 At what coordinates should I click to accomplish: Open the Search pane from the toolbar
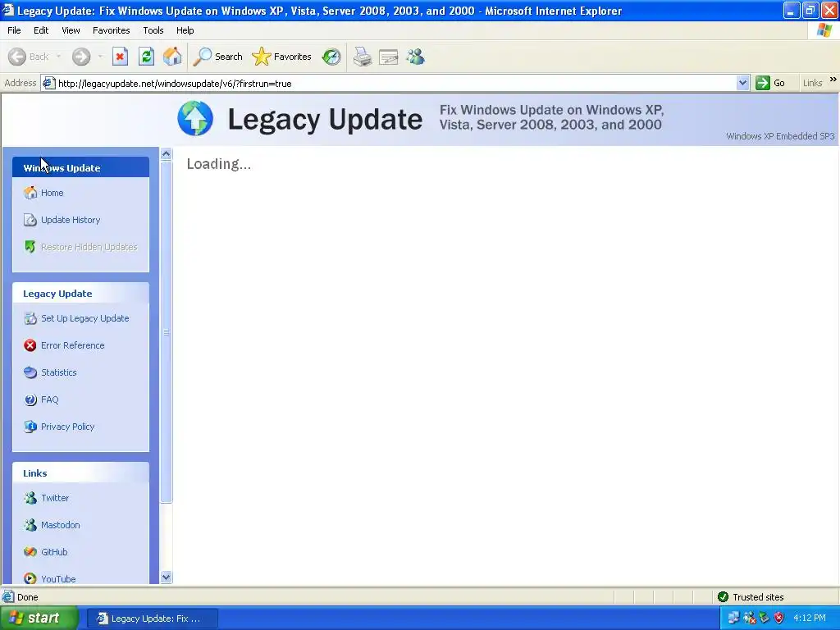point(217,57)
